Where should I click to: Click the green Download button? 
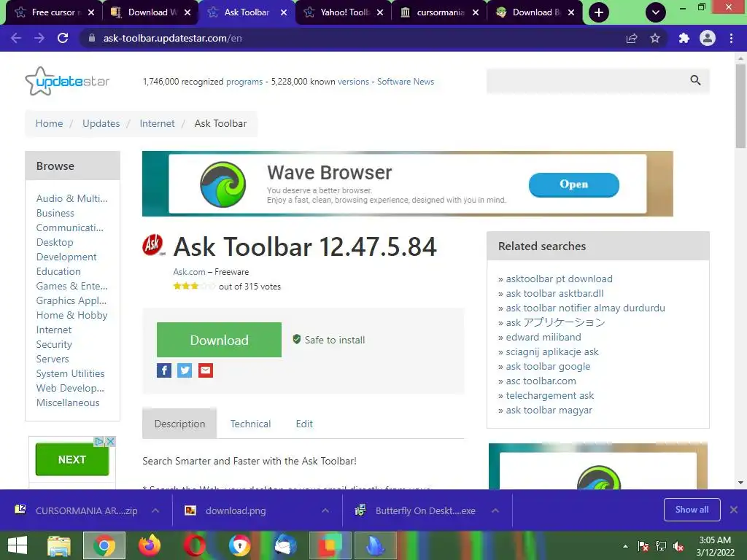tap(219, 340)
